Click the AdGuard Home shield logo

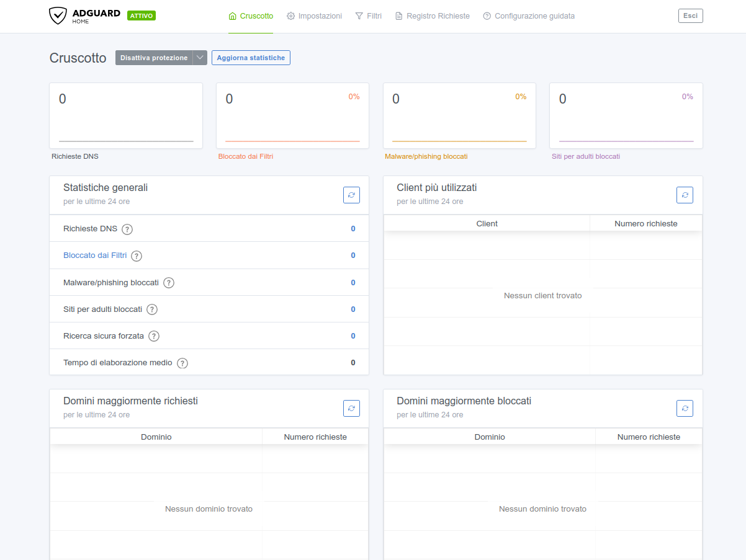point(84,16)
